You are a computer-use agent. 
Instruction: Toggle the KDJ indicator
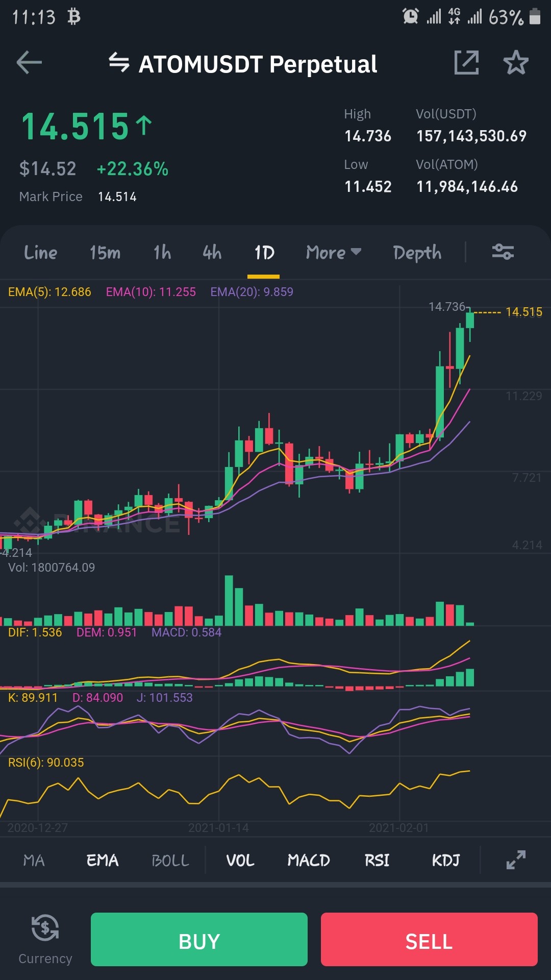pyautogui.click(x=446, y=861)
